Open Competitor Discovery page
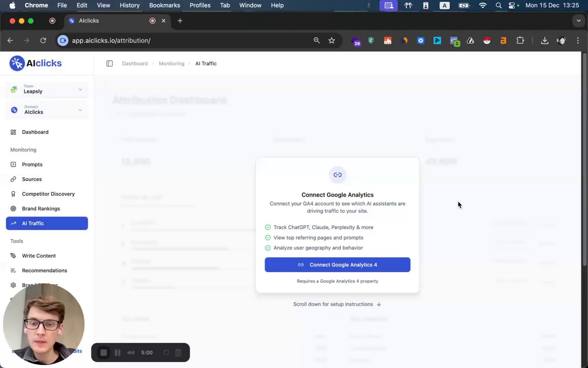The height and width of the screenshot is (368, 588). tap(48, 194)
